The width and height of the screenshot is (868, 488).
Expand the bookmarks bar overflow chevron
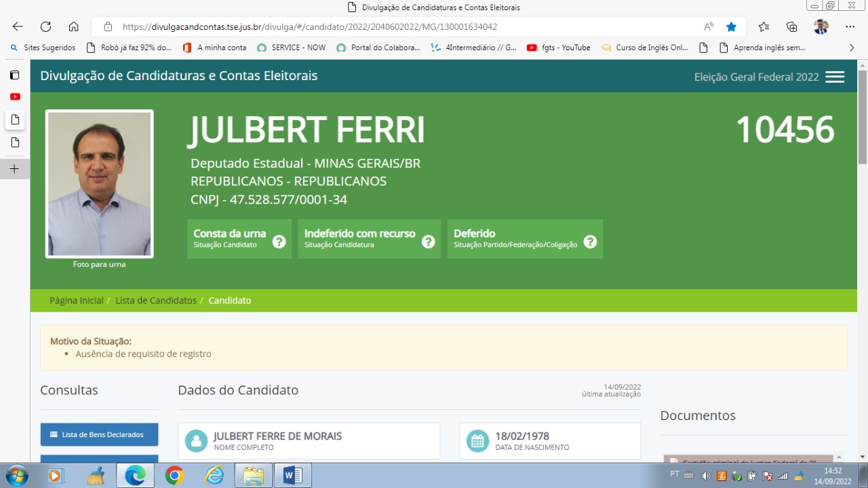point(852,48)
